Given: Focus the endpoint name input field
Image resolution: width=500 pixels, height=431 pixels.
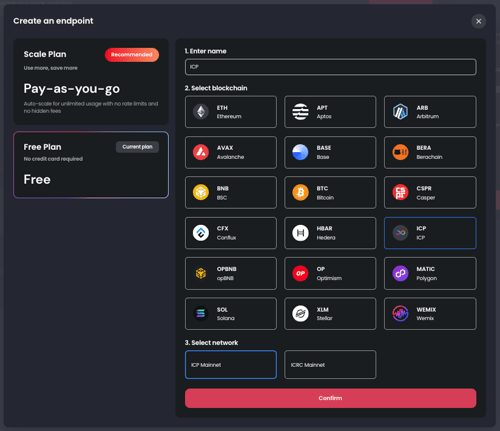Looking at the screenshot, I should [330, 67].
